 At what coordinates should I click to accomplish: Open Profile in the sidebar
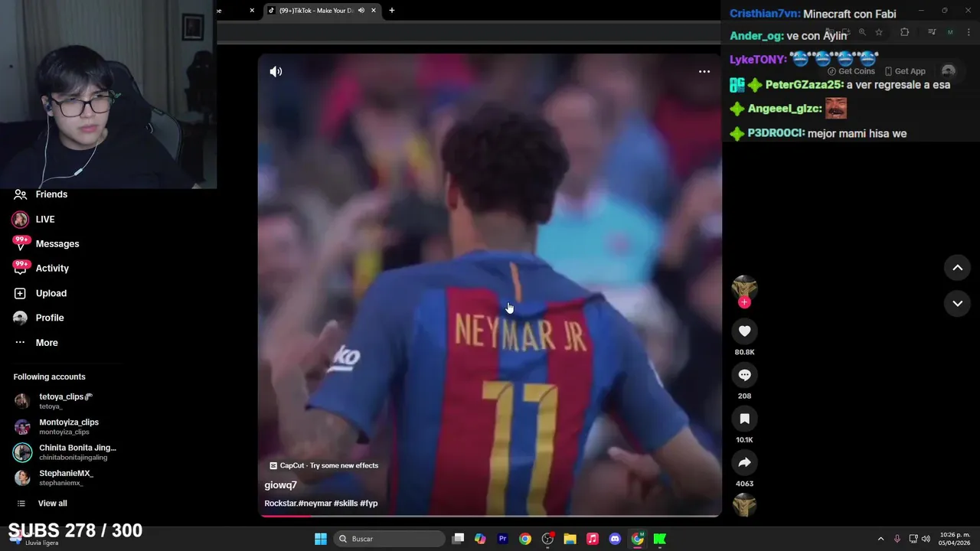50,318
